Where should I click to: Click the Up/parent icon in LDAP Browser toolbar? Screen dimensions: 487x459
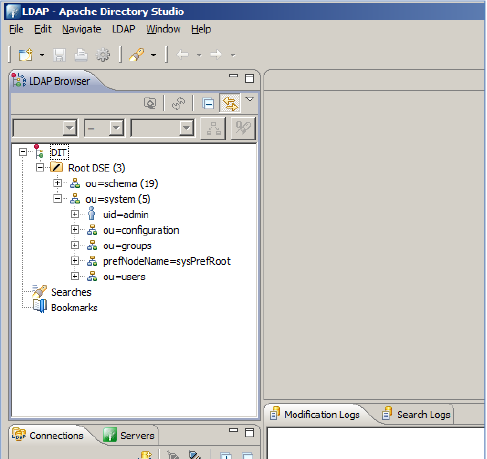(x=150, y=103)
